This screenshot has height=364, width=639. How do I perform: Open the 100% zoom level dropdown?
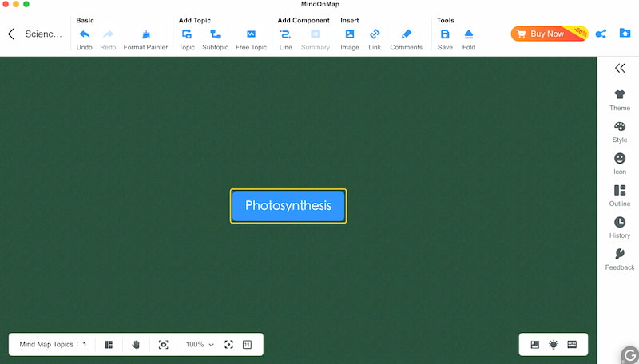[200, 344]
